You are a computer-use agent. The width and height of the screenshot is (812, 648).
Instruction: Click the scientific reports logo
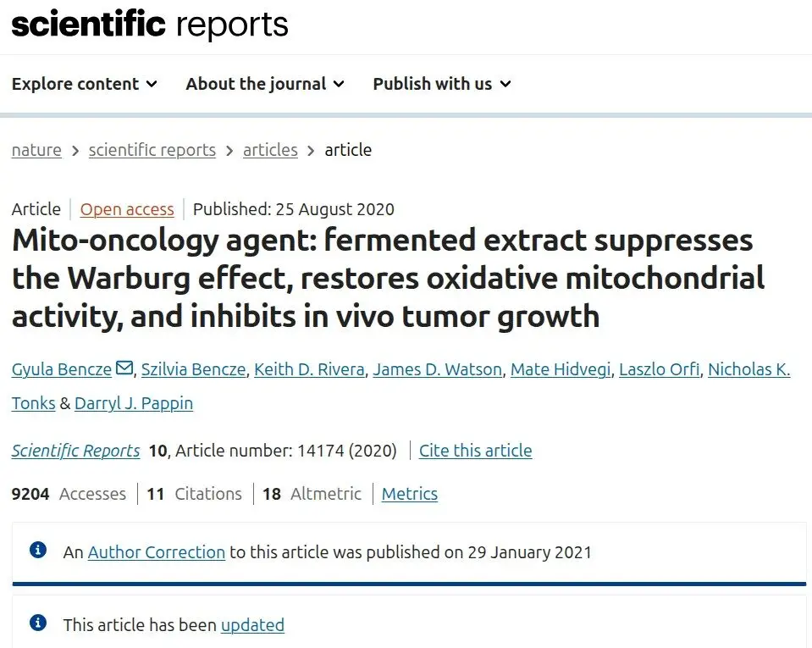pos(150,25)
